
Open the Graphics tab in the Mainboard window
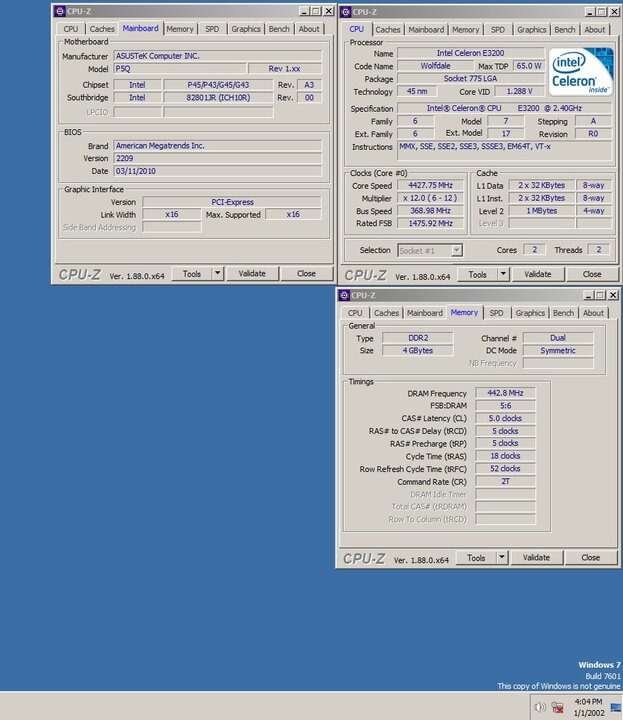[x=246, y=28]
